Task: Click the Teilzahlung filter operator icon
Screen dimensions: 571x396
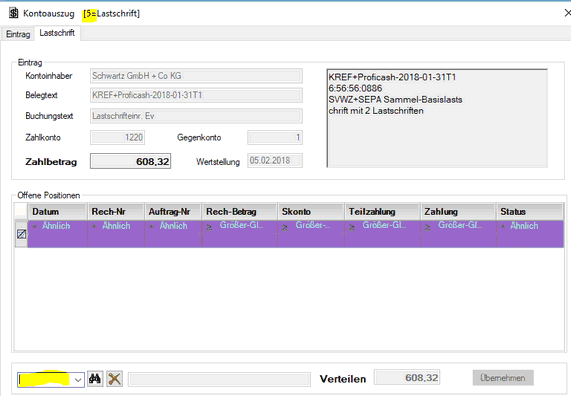Action: [x=352, y=227]
